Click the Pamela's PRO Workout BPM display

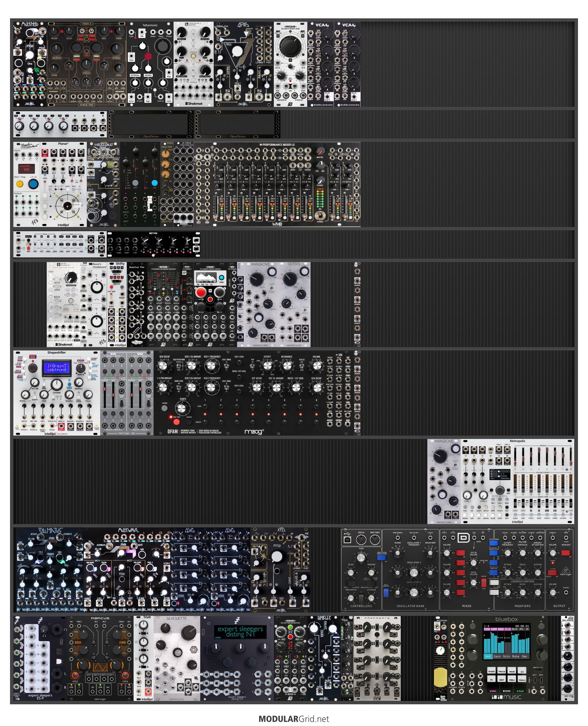click(x=27, y=168)
